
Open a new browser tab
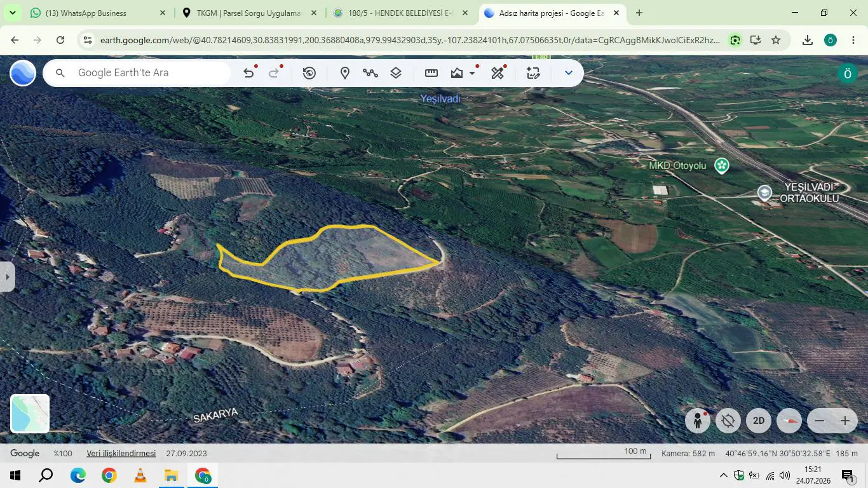pyautogui.click(x=639, y=13)
